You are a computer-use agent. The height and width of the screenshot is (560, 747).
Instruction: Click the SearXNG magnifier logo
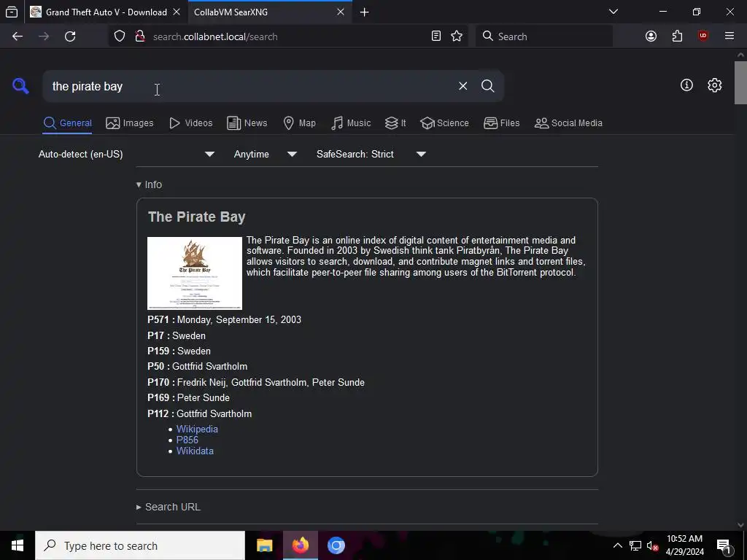tap(20, 86)
